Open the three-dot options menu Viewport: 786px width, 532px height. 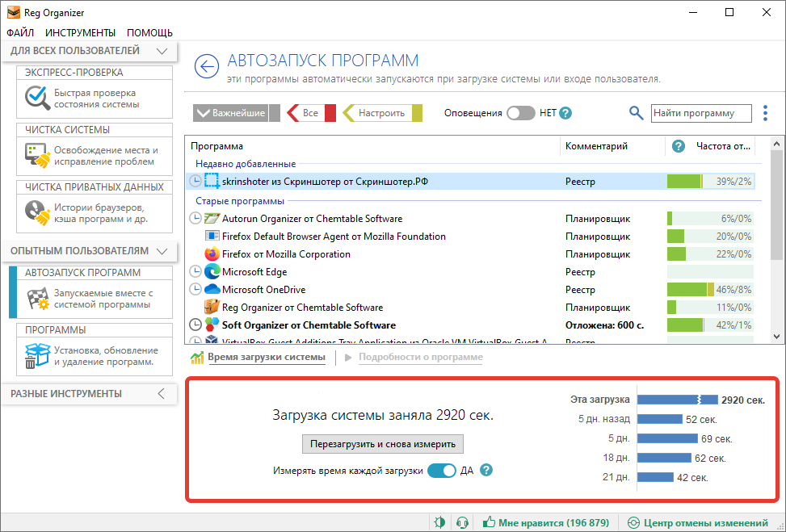coord(765,114)
